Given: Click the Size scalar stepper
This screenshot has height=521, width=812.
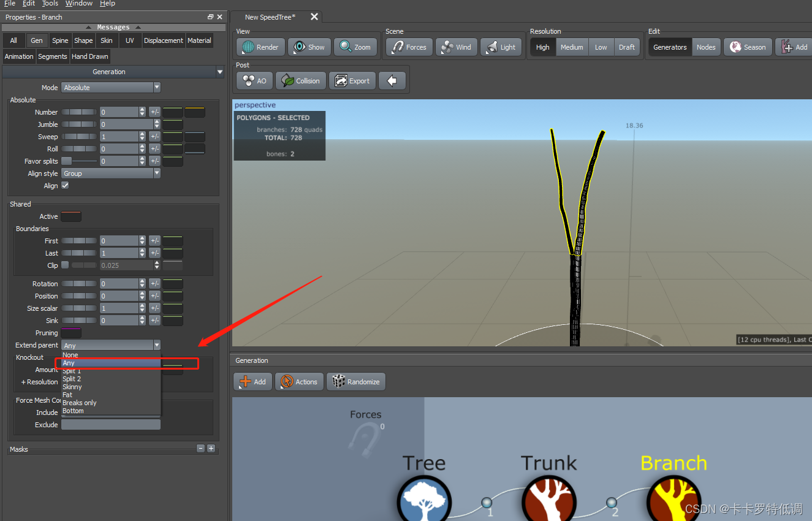Looking at the screenshot, I should pyautogui.click(x=142, y=308).
